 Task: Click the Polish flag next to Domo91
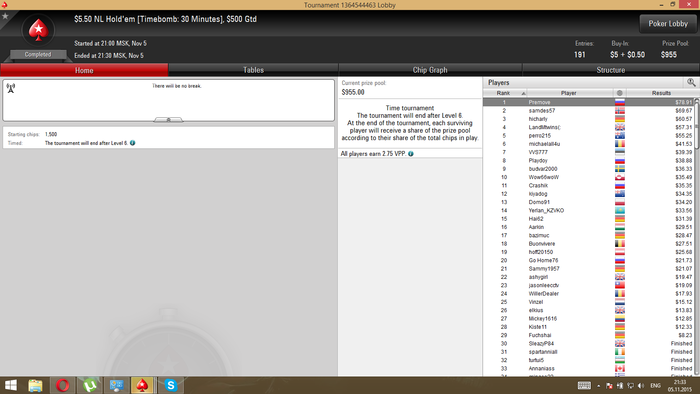620,202
